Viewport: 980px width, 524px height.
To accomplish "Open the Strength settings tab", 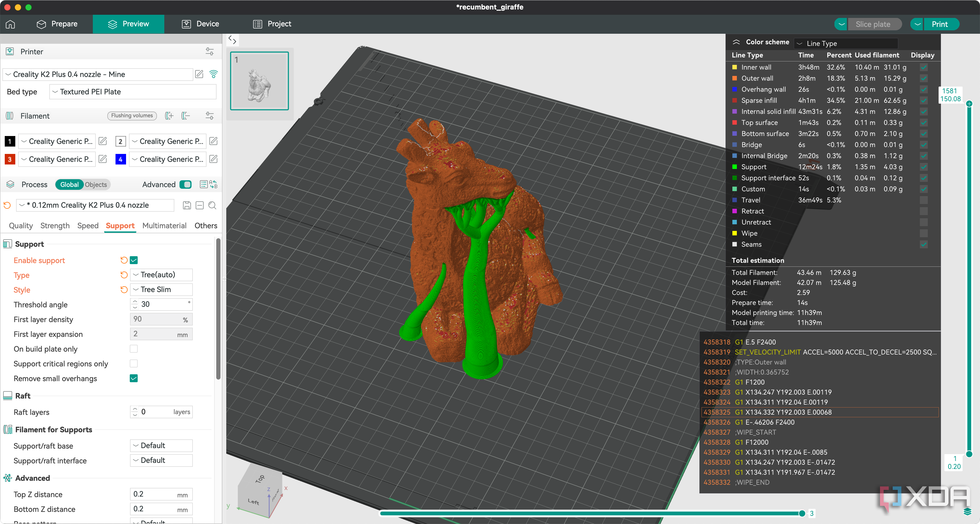I will point(55,226).
